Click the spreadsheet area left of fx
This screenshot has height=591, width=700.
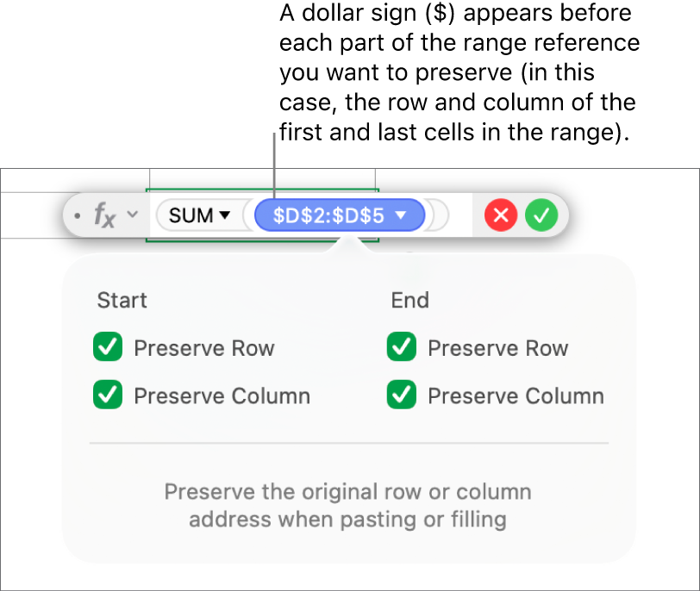[34, 215]
